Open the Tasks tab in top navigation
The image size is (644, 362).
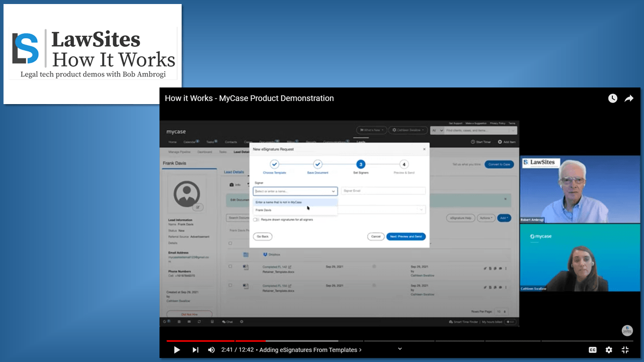(212, 142)
